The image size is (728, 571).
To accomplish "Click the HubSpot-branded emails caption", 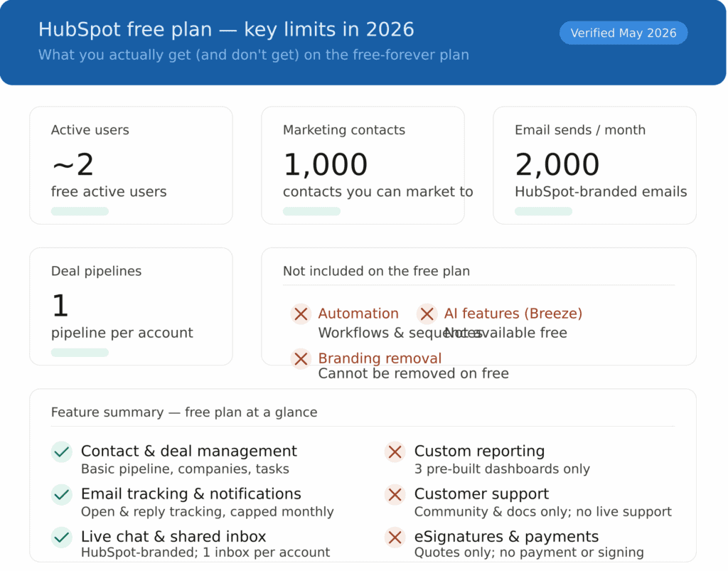I will pos(601,191).
